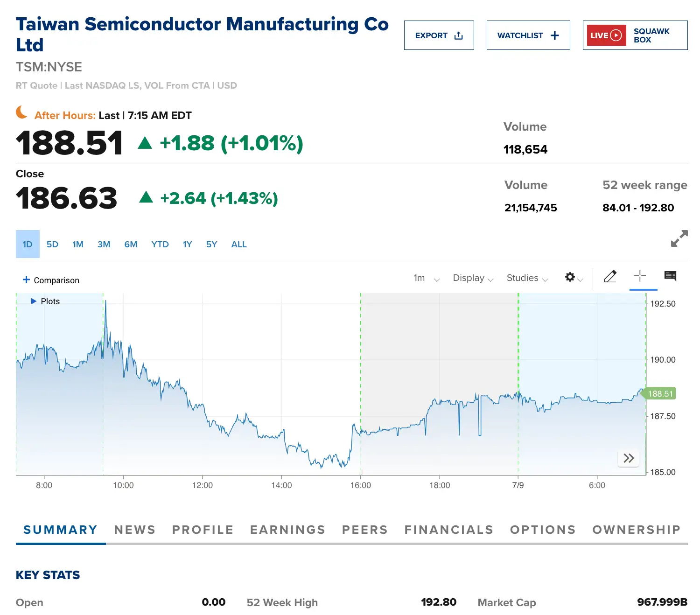Screen dimensions: 700x615
Task: Click the Taiwan Semiconductor Manufacturing Co Ltd title
Action: tap(202, 35)
